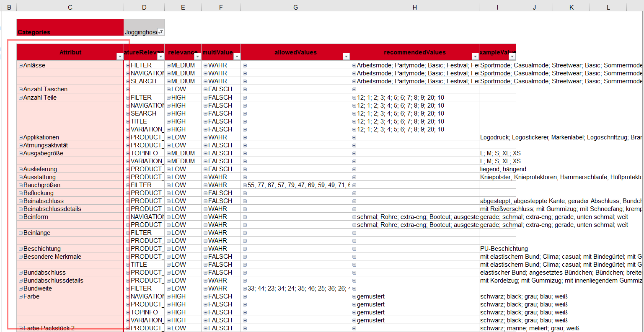
Task: Collapse the Bundabschlussdetails row group
Action: coord(21,281)
